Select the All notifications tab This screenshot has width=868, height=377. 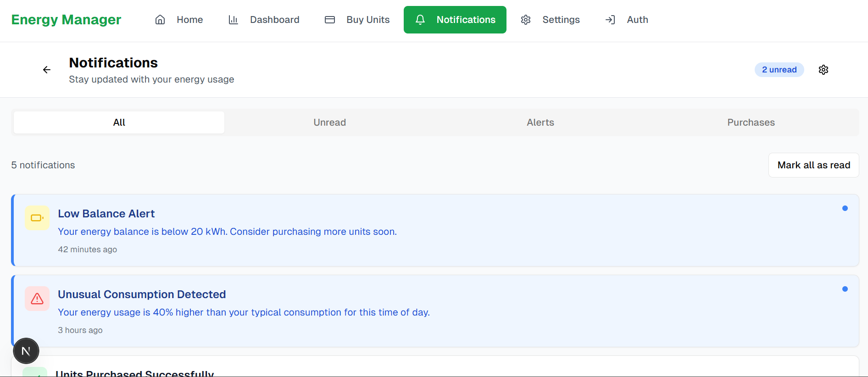click(x=119, y=122)
